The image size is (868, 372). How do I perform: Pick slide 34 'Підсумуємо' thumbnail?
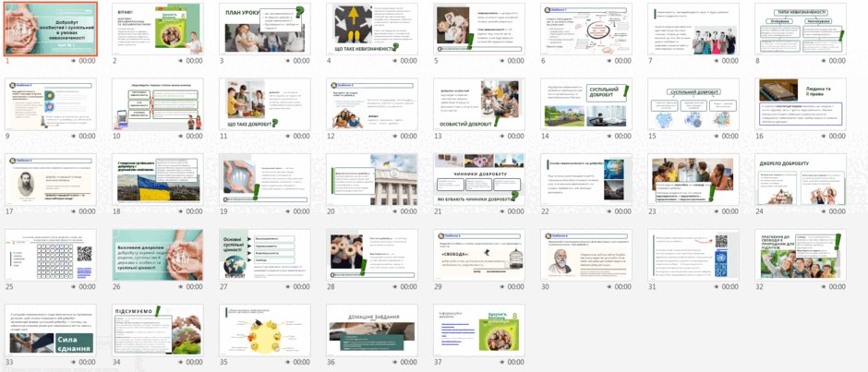[x=157, y=330]
